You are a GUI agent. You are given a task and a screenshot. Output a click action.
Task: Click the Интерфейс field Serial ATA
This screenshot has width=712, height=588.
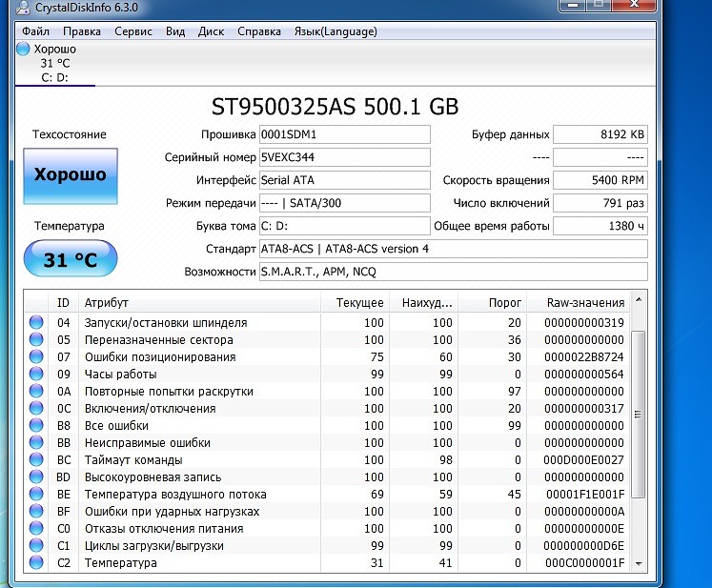pos(345,180)
